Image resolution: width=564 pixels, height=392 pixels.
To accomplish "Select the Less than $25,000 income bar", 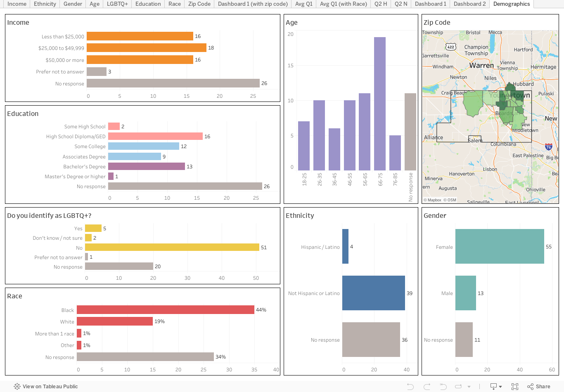I will point(140,36).
